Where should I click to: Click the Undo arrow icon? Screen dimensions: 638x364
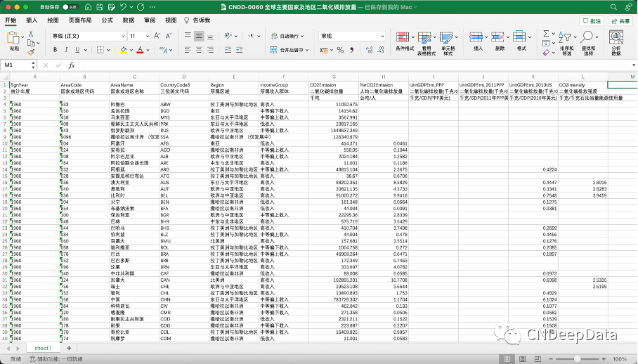(x=123, y=7)
